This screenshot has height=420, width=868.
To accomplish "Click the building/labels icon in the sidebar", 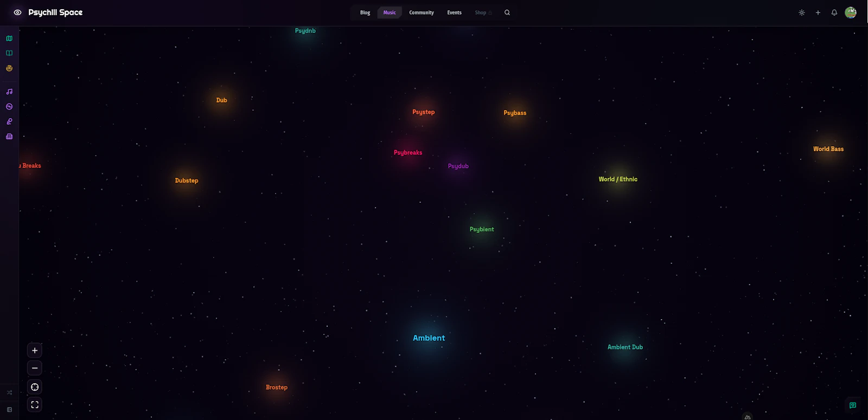I will coord(9,137).
